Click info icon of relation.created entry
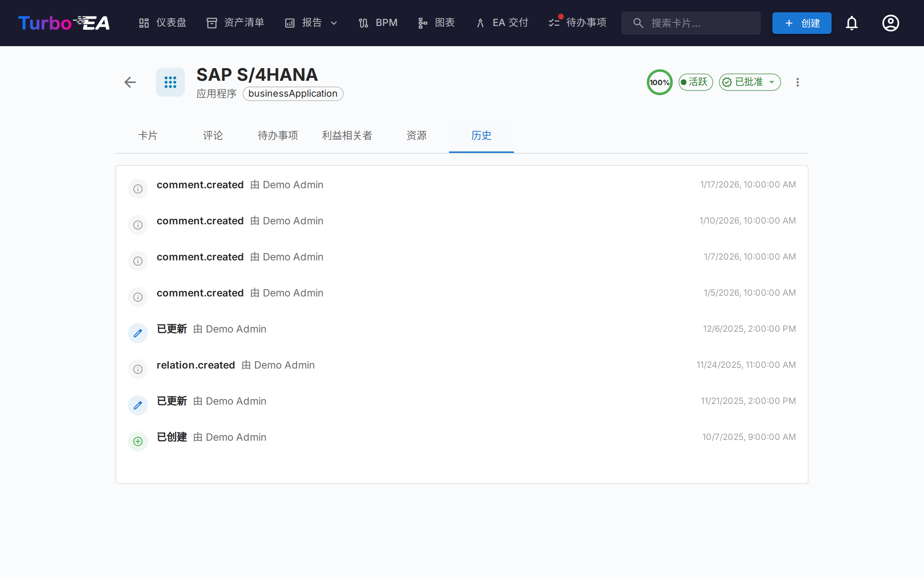Screen dimensions: 924x577 pos(138,369)
